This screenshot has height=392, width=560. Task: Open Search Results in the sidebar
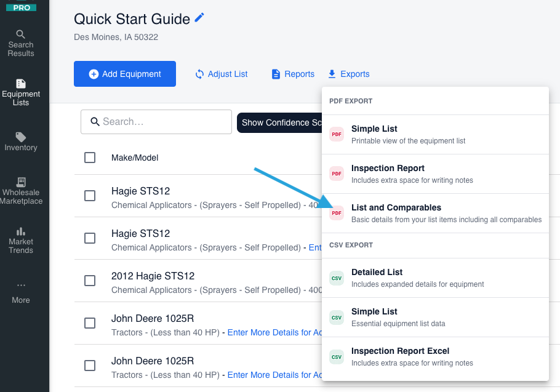pos(21,44)
